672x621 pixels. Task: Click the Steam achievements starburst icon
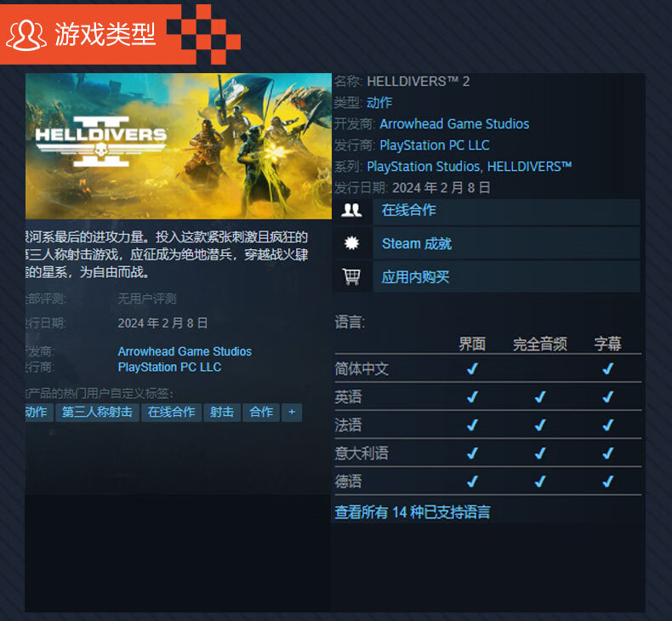point(351,243)
